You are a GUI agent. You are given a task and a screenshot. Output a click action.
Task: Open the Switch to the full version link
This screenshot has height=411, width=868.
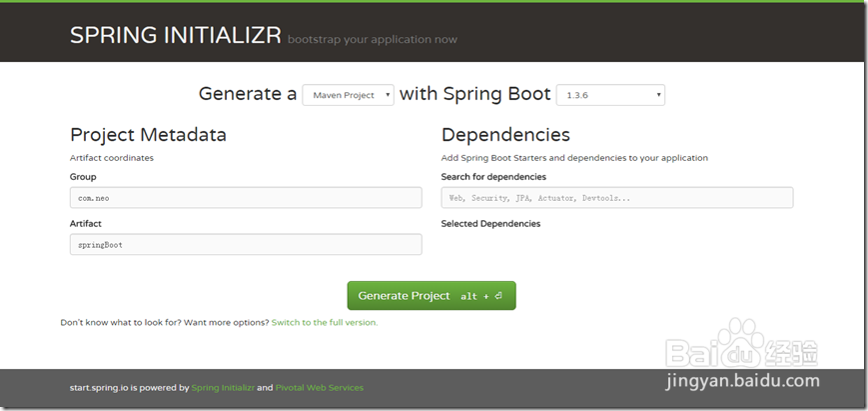(325, 322)
